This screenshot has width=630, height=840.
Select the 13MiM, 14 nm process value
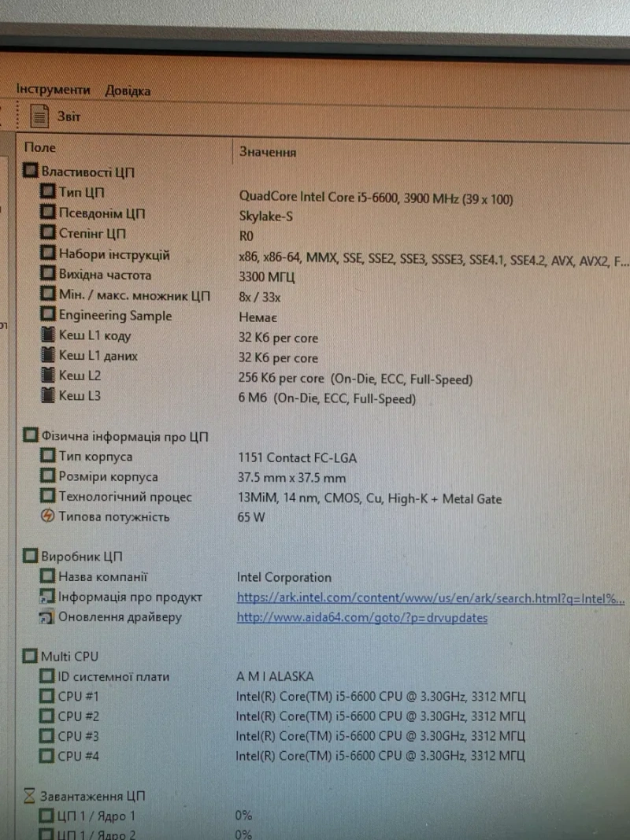(369, 499)
